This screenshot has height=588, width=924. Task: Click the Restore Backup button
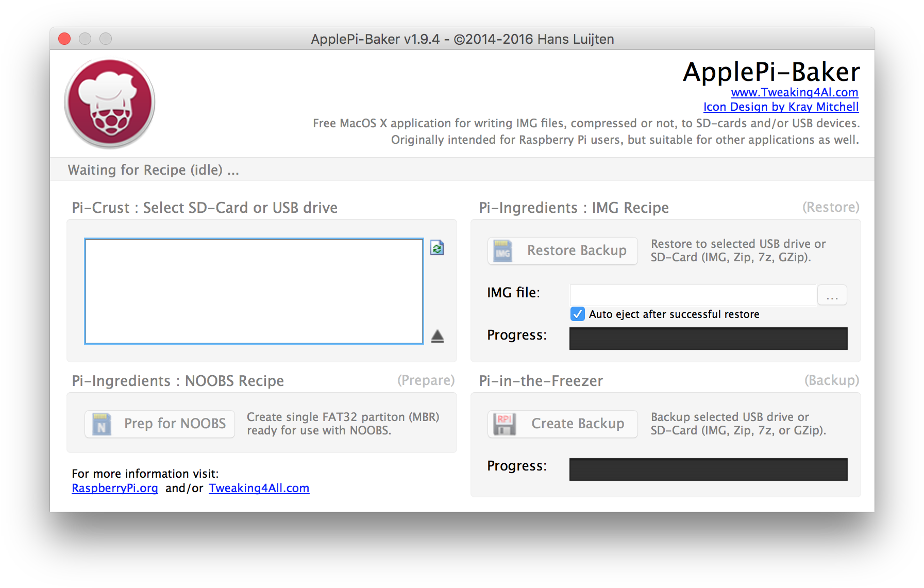click(562, 251)
